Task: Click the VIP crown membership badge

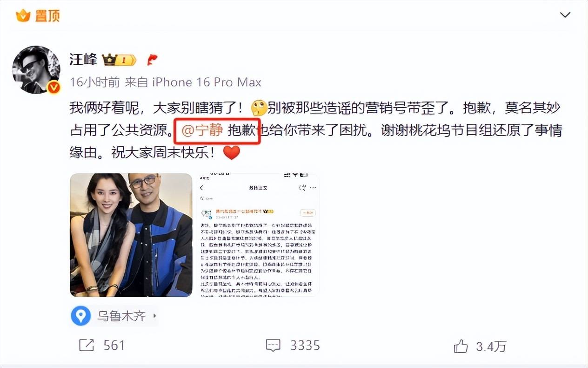Action: pyautogui.click(x=119, y=60)
